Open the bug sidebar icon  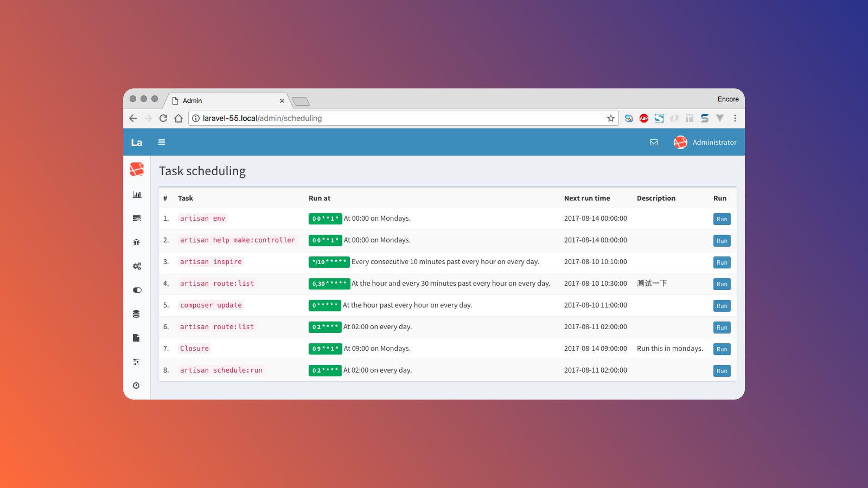tap(136, 242)
